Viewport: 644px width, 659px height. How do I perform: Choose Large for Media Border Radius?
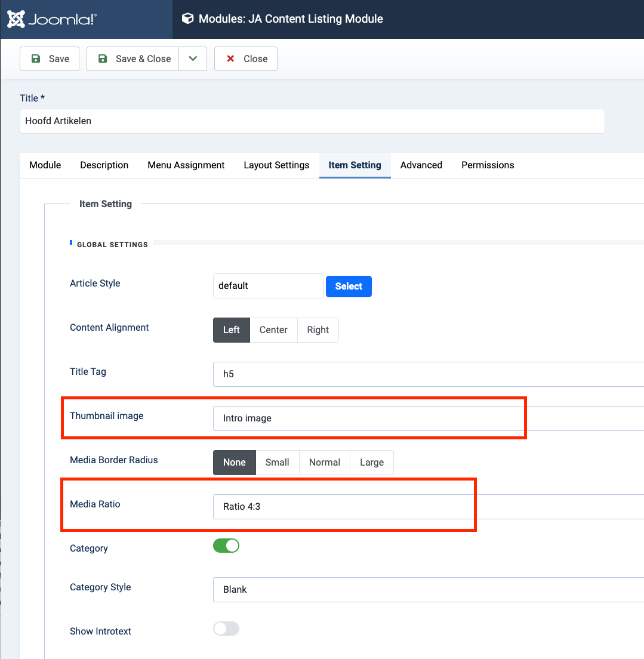pyautogui.click(x=372, y=463)
